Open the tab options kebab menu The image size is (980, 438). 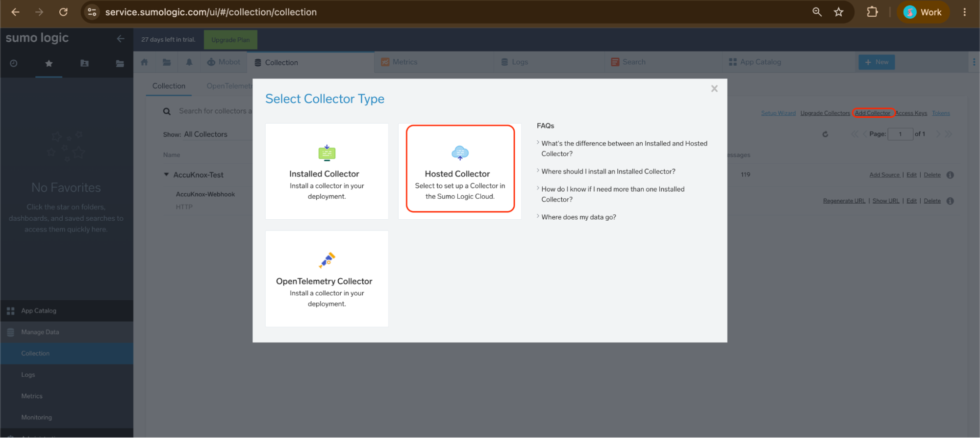pos(974,62)
